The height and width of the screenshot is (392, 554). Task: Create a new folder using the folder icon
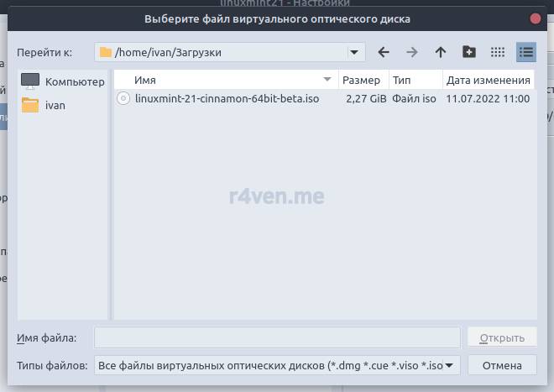point(469,52)
